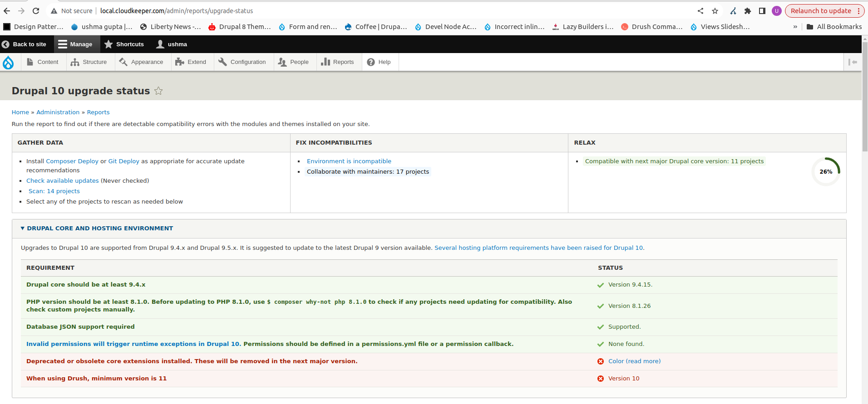Image resolution: width=868 pixels, height=404 pixels.
Task: Open the browser extensions puzzle icon
Action: pyautogui.click(x=748, y=11)
